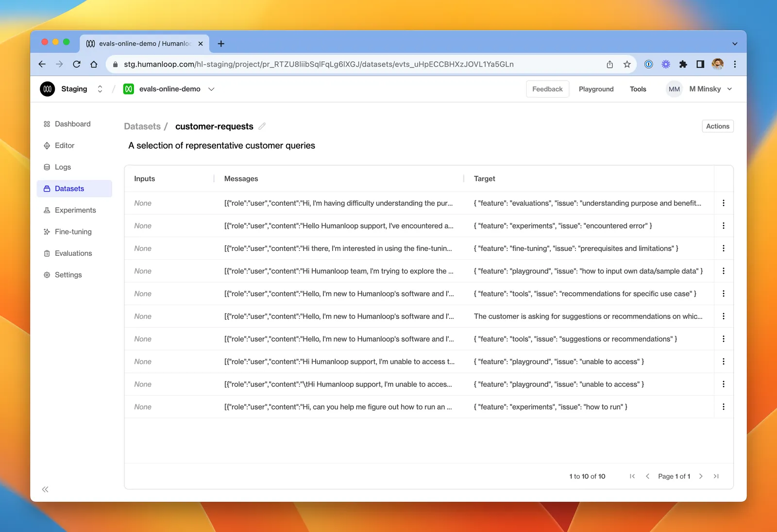Click the browser address bar URL

click(319, 64)
